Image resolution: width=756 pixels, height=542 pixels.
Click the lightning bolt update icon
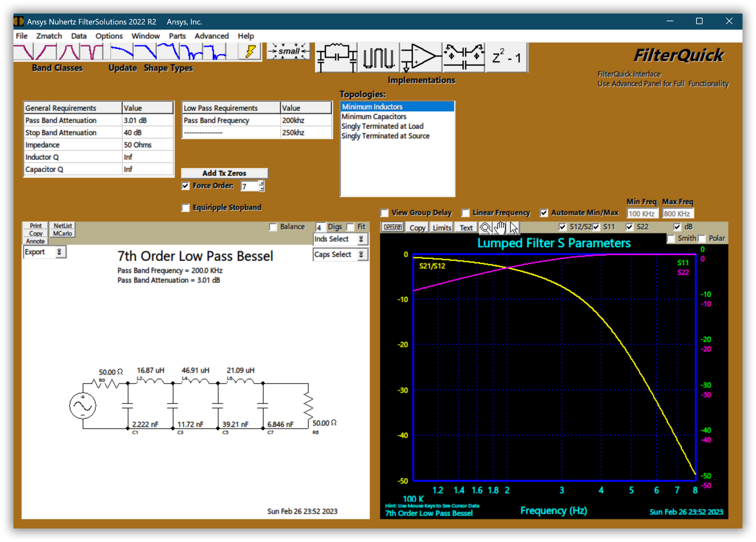(250, 52)
